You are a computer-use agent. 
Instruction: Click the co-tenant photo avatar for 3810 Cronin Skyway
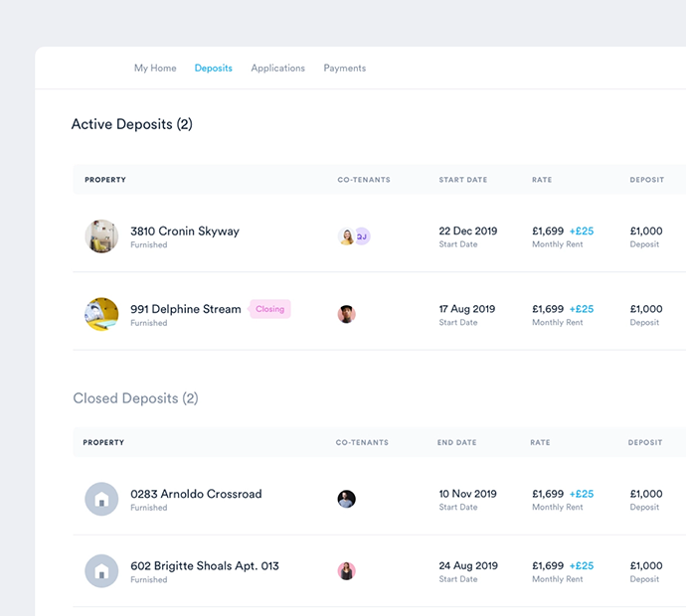(346, 236)
